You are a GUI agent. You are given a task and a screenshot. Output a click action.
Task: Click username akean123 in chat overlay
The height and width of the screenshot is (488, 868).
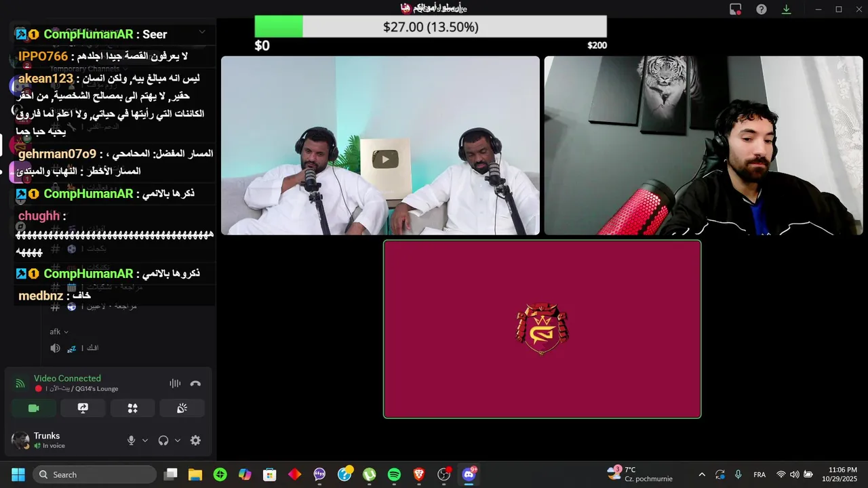tap(45, 79)
